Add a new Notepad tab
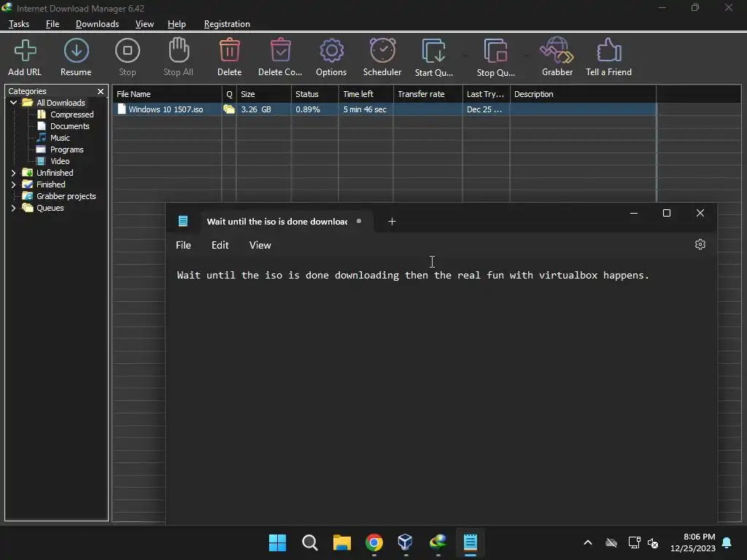 pyautogui.click(x=392, y=222)
